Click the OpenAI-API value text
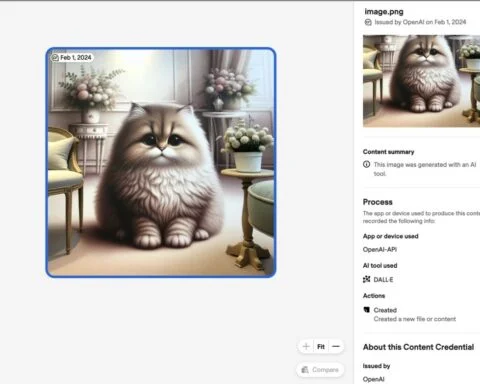 coord(380,249)
